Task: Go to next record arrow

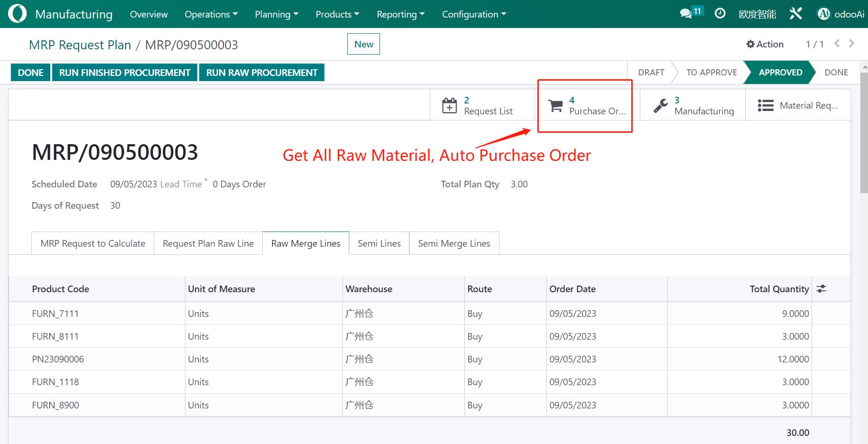Action: tap(852, 44)
